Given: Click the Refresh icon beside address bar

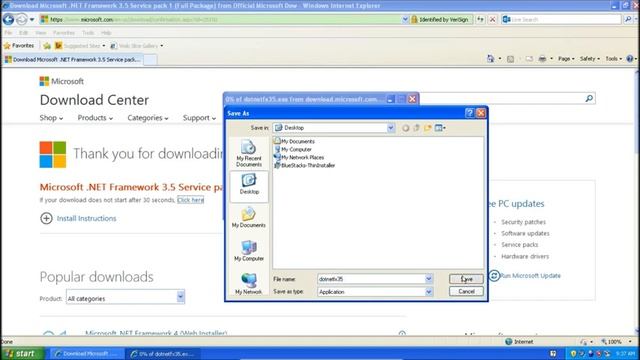Looking at the screenshot, I should pos(480,19).
